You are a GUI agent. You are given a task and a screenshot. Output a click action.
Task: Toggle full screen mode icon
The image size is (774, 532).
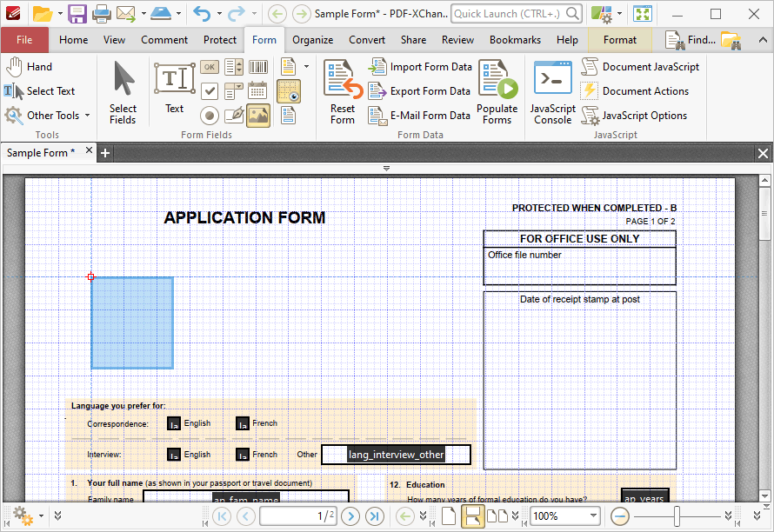click(x=642, y=14)
